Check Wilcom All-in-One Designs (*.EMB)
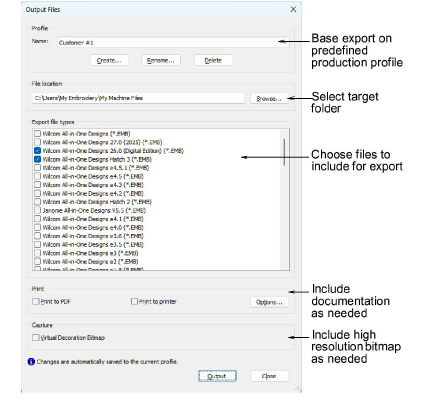Image resolution: width=423 pixels, height=406 pixels. point(37,134)
